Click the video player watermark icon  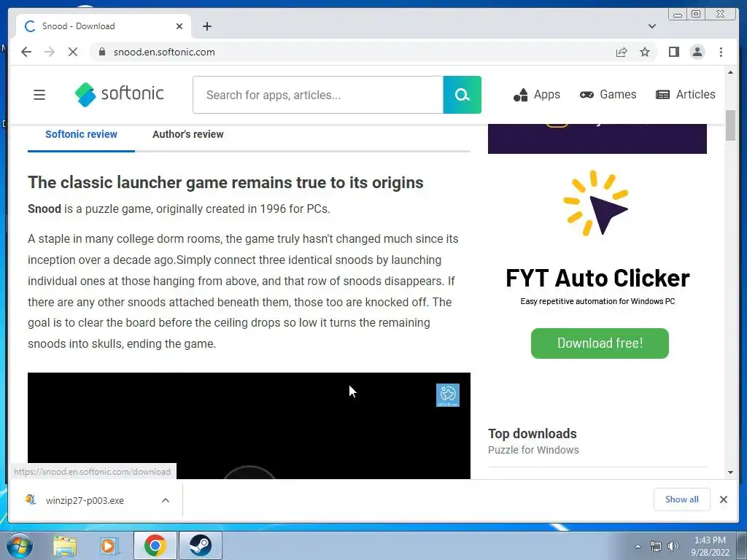click(x=448, y=395)
